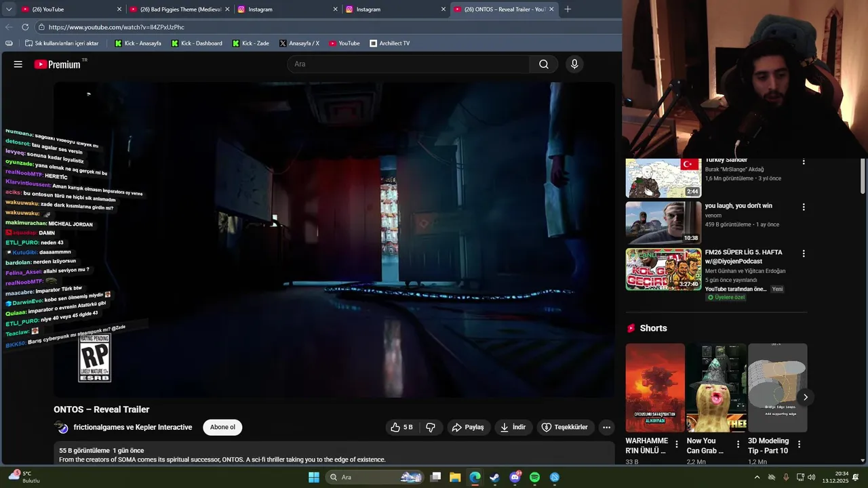Open Kick - Dashboard bookmark

pyautogui.click(x=197, y=43)
